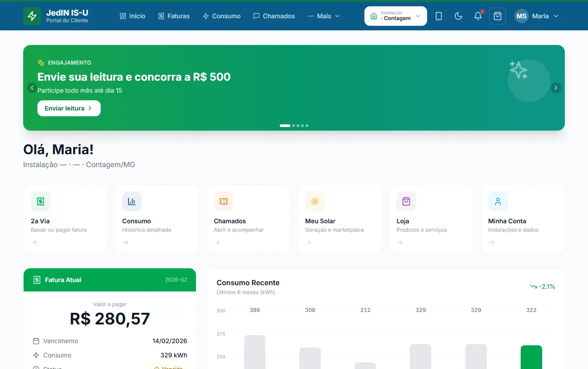Viewport: 588px width, 369px height.
Task: Click the Olá, Maria! greeting
Action: tap(58, 150)
